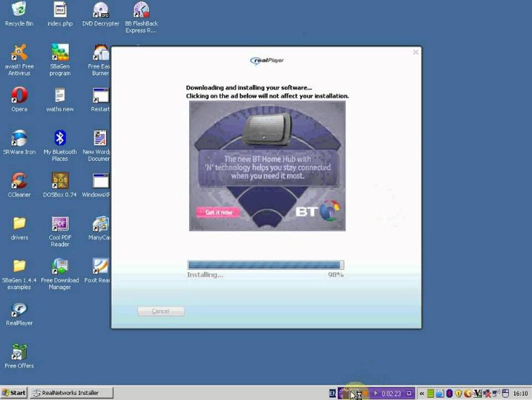This screenshot has height=400, width=532.
Task: Expand hidden tray icons chevron
Action: click(x=422, y=394)
